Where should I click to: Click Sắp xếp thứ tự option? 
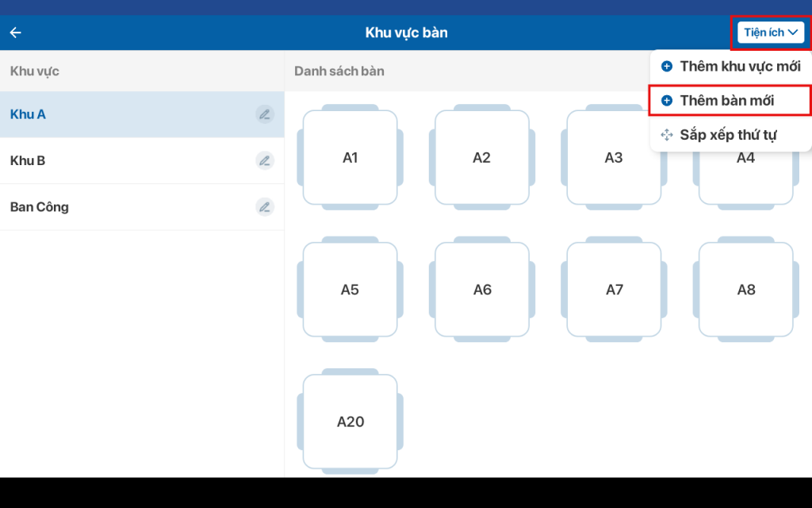click(728, 135)
